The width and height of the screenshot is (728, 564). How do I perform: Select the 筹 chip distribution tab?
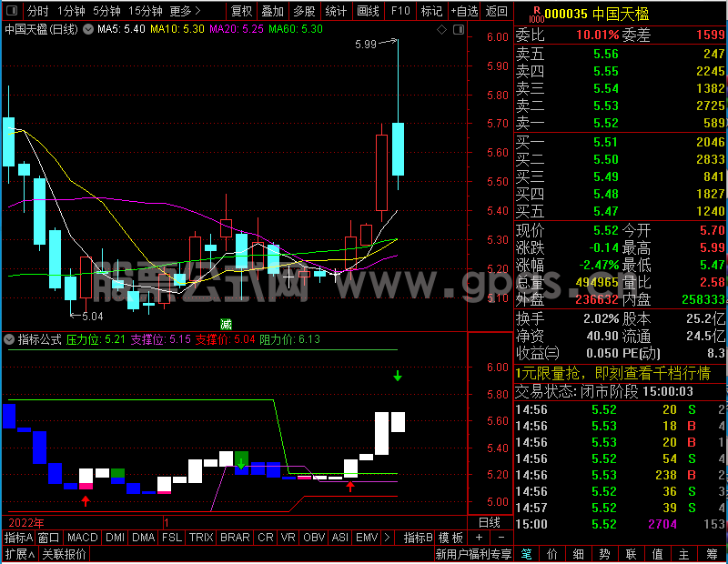point(712,554)
